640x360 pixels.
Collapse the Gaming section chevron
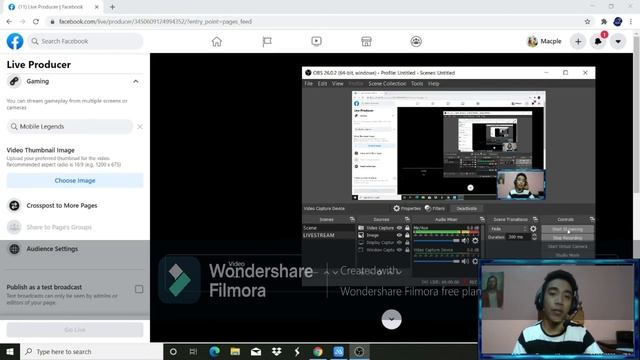(136, 81)
